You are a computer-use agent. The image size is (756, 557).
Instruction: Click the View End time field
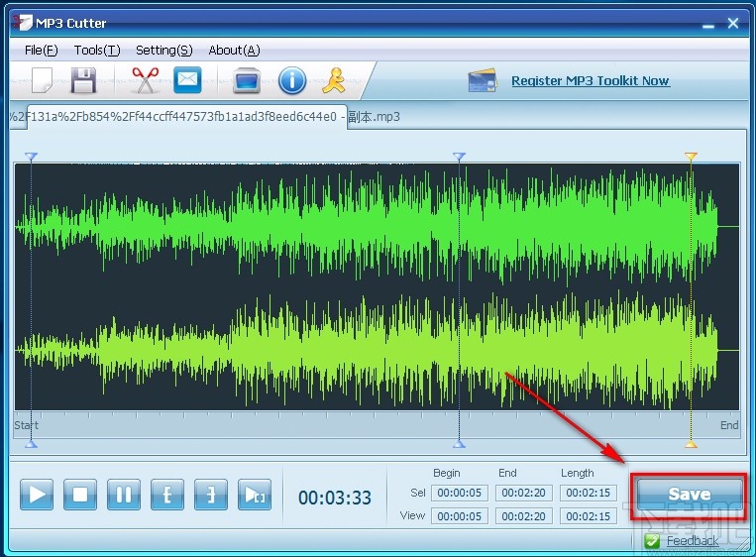pos(523,516)
